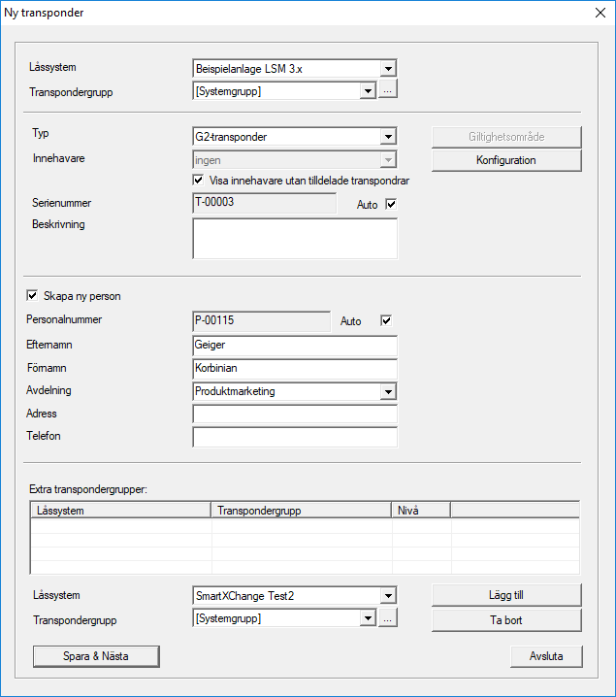Click the Konfiguration button
616x697 pixels.
click(506, 160)
